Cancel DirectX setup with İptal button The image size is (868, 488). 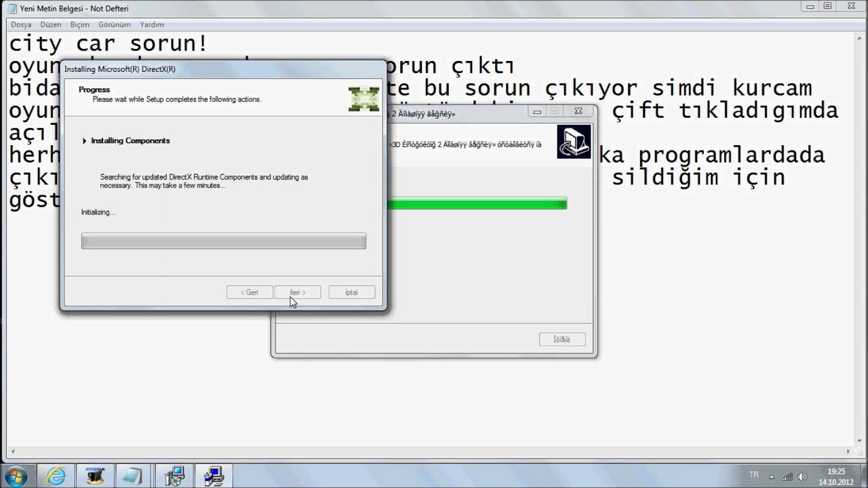351,292
